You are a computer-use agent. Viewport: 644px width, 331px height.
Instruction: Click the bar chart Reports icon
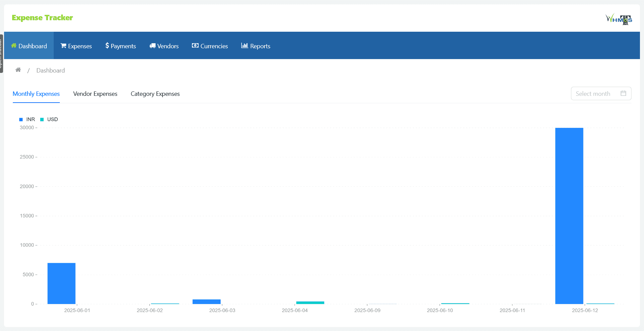tap(244, 46)
